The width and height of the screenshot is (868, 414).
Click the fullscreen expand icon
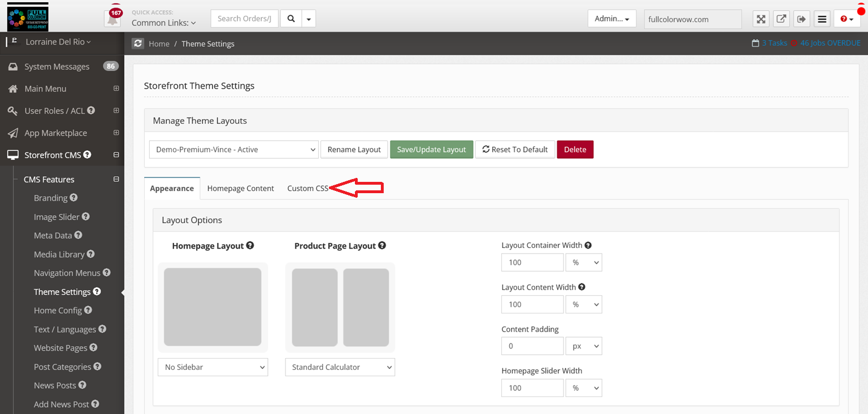(761, 19)
